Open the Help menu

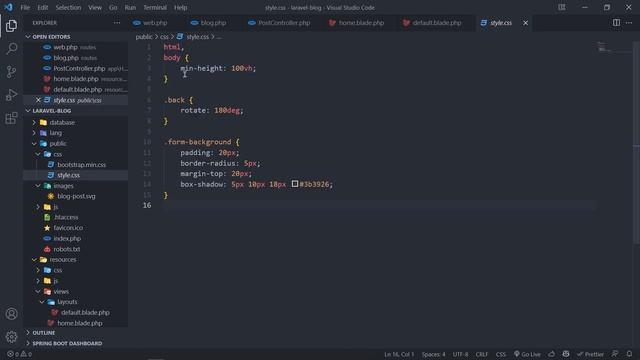[x=180, y=7]
